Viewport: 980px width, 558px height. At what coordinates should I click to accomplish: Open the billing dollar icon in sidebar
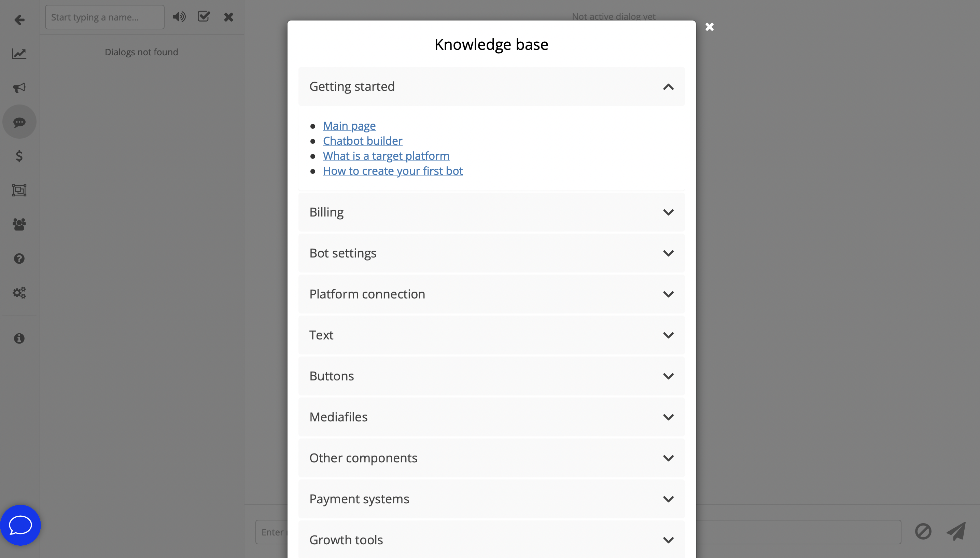point(19,156)
